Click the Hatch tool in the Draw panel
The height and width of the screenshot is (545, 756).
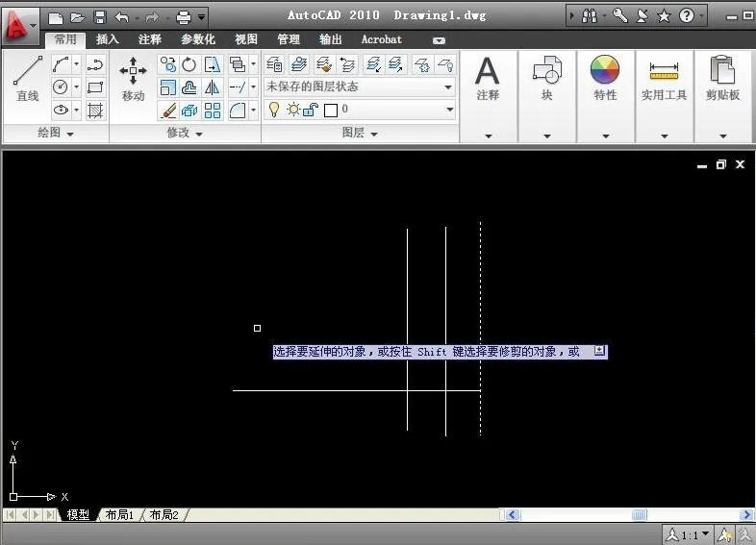[x=95, y=111]
